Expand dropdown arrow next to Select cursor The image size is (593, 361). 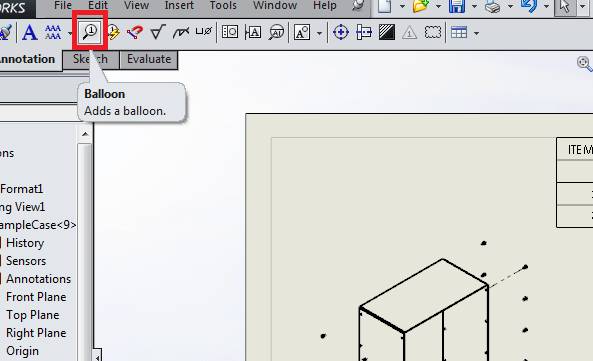pyautogui.click(x=583, y=7)
